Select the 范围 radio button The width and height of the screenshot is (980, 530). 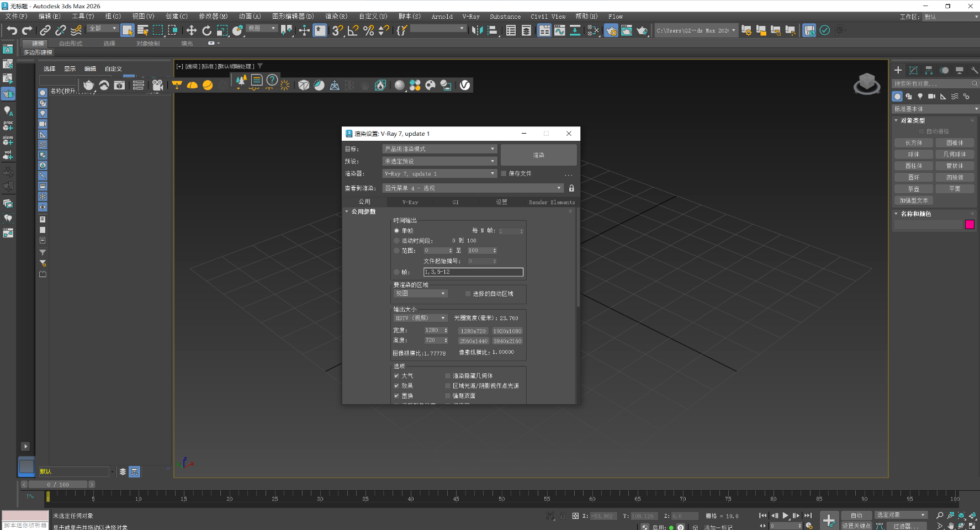pyautogui.click(x=396, y=251)
